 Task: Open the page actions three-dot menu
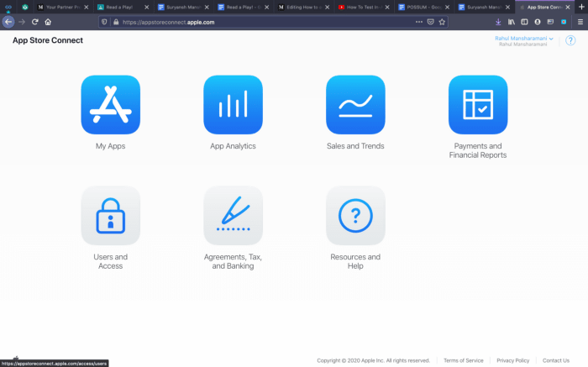[419, 22]
